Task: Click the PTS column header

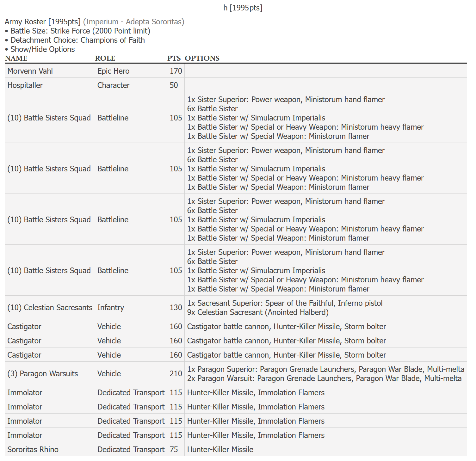Action: [174, 58]
